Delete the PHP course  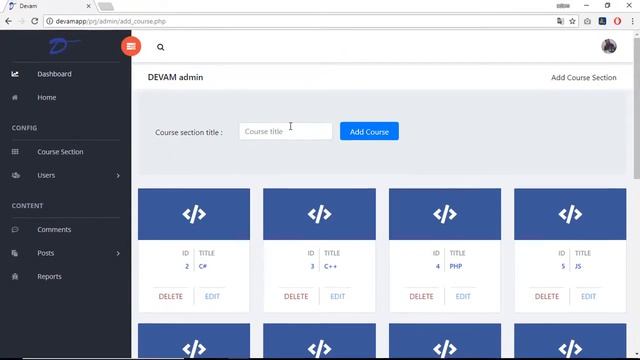(421, 296)
